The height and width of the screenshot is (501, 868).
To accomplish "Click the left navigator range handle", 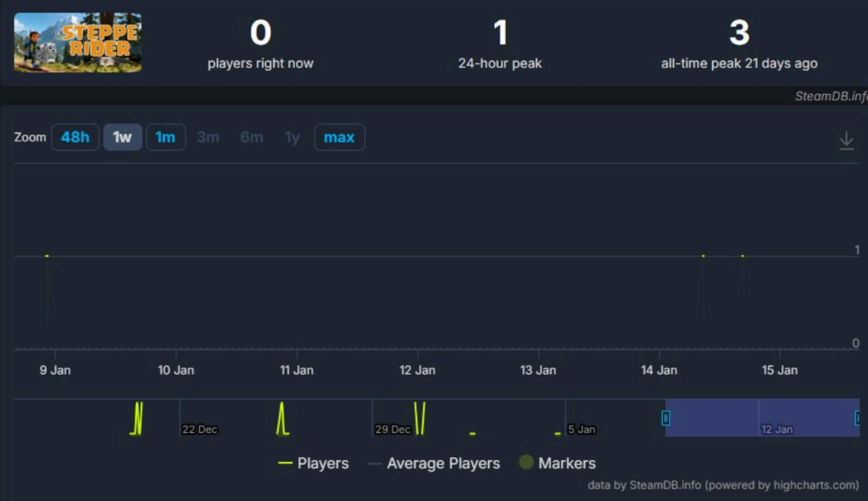I will pos(665,418).
